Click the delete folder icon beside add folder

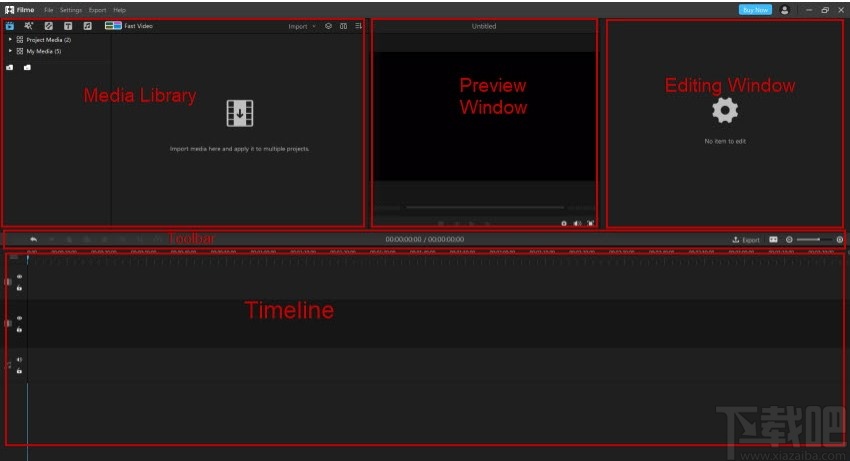coord(27,67)
